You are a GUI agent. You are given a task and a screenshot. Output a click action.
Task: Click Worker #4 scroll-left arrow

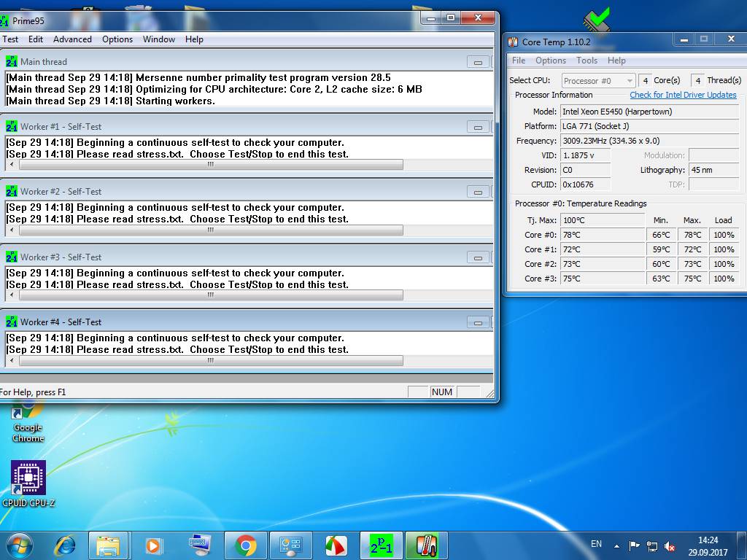pyautogui.click(x=12, y=360)
